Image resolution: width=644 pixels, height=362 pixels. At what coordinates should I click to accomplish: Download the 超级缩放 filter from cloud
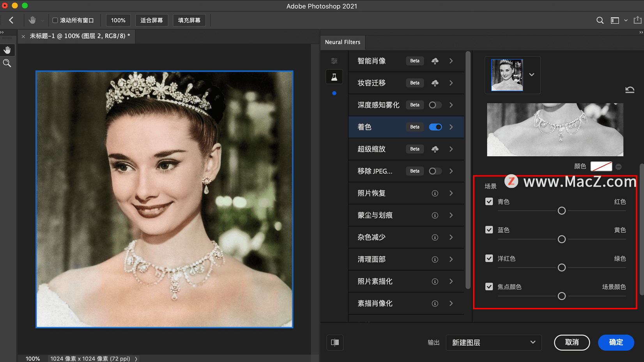tap(435, 149)
